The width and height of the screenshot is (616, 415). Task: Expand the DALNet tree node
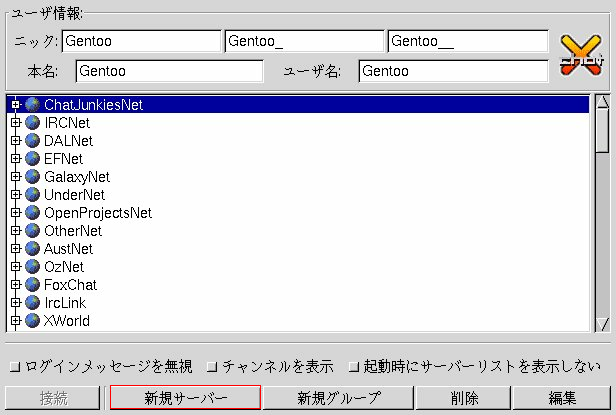click(x=15, y=141)
